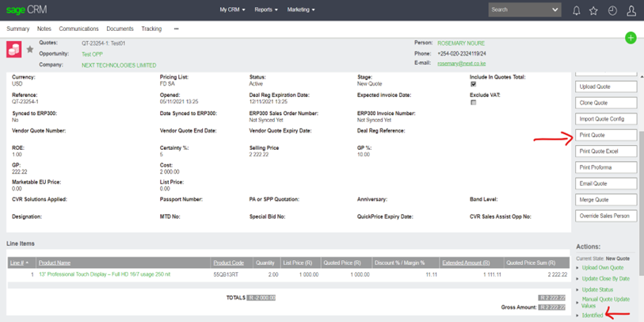Mark quote as favorite with gray star
The image size is (644, 322).
pyautogui.click(x=30, y=49)
